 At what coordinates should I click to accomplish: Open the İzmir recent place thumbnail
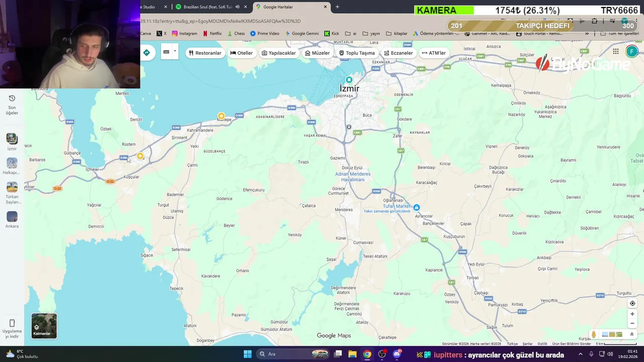pyautogui.click(x=12, y=139)
